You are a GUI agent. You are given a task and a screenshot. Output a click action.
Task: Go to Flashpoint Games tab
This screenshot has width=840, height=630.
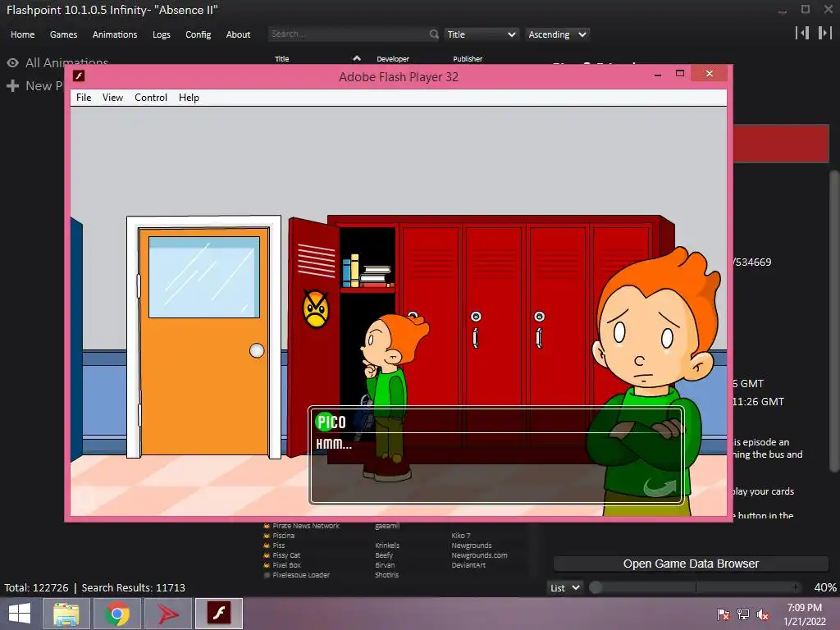tap(63, 34)
